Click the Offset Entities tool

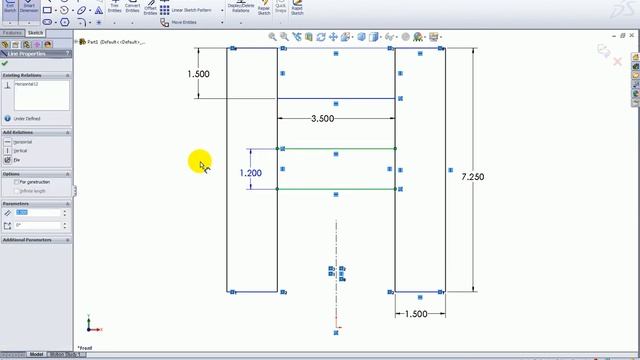tap(150, 8)
